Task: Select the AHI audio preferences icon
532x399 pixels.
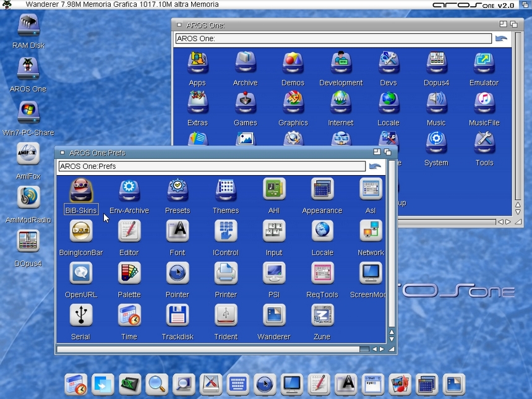Action: tap(274, 189)
